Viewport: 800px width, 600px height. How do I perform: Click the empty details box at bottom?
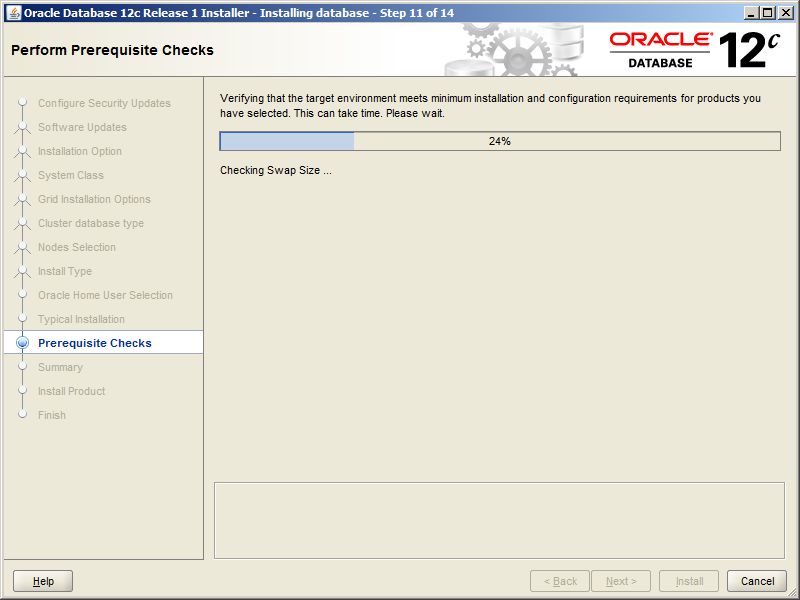click(499, 520)
